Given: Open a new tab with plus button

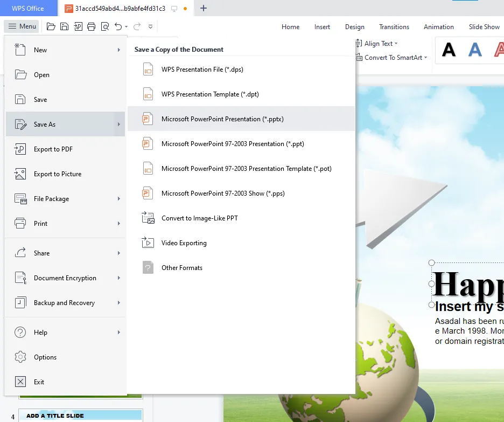Looking at the screenshot, I should tap(203, 9).
